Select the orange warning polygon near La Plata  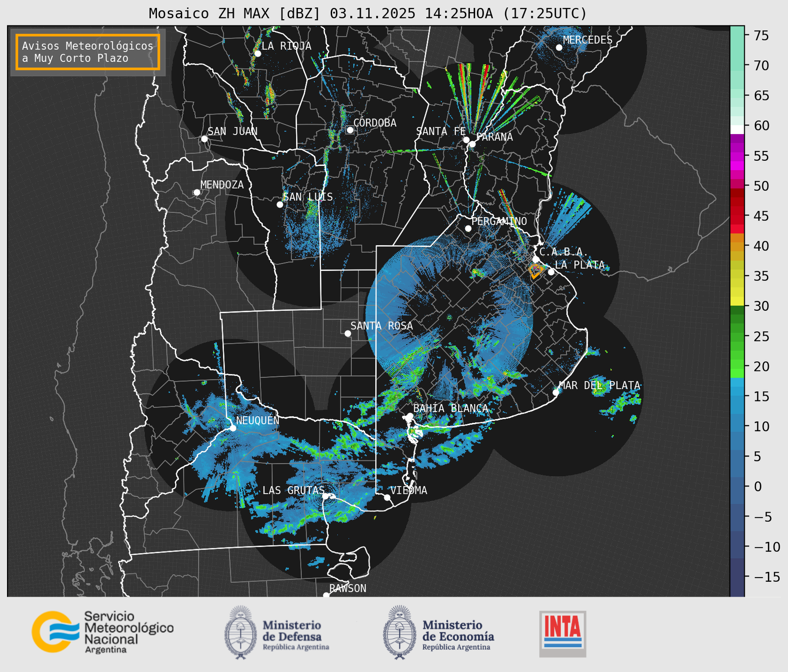(535, 271)
